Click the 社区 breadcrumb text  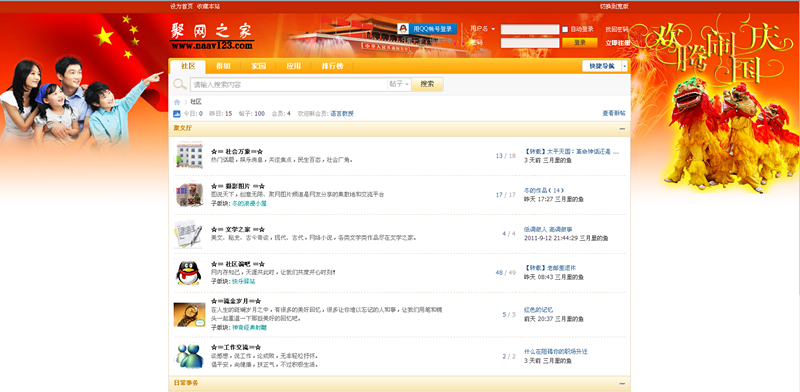coord(196,102)
